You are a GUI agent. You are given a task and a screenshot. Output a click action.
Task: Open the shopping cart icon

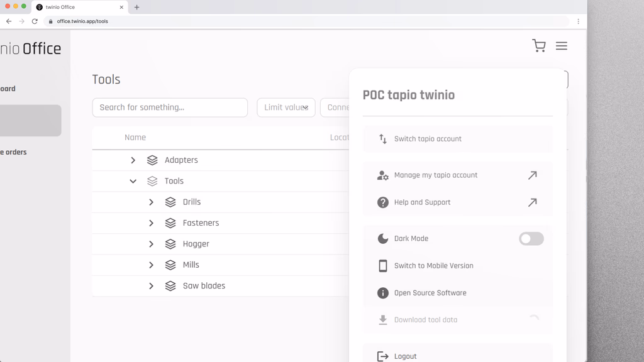pyautogui.click(x=538, y=46)
